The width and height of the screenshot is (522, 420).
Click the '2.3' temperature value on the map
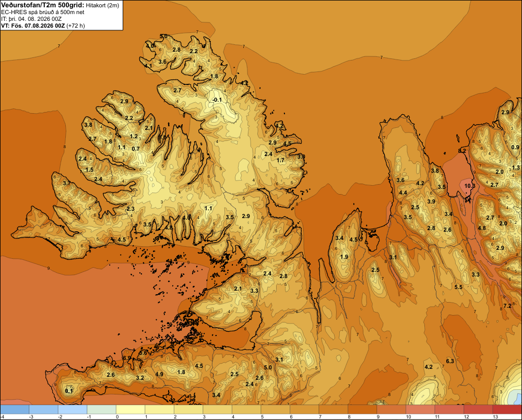click(x=130, y=209)
